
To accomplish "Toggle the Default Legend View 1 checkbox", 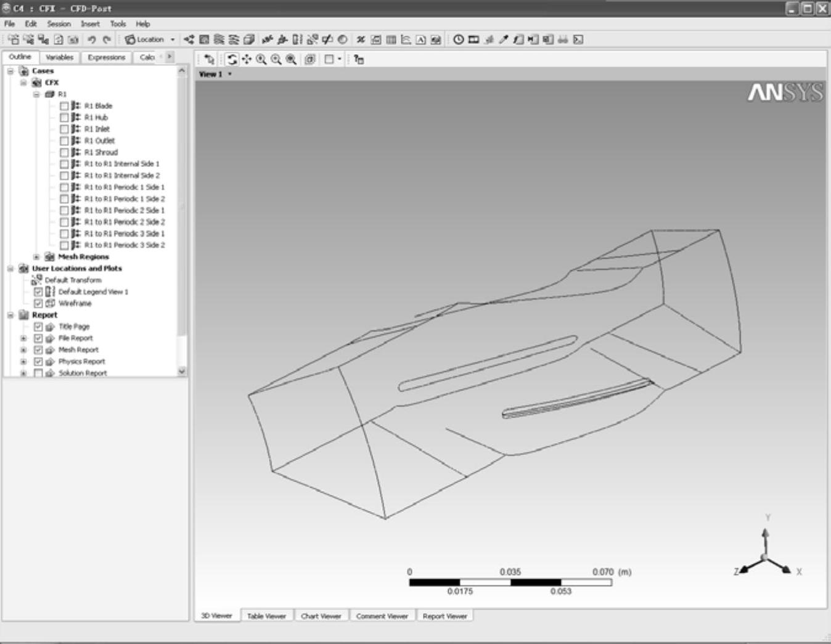I will tap(38, 291).
